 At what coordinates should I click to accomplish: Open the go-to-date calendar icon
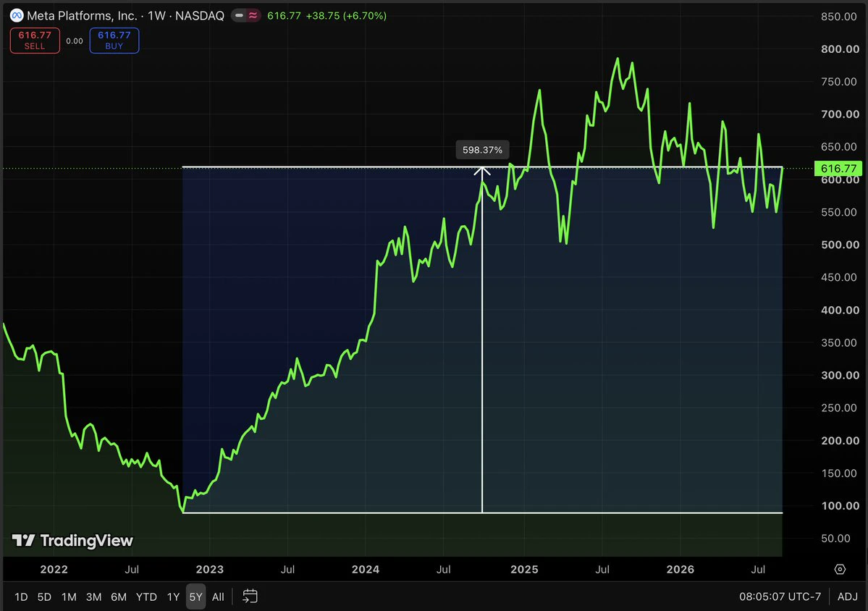pos(250,596)
